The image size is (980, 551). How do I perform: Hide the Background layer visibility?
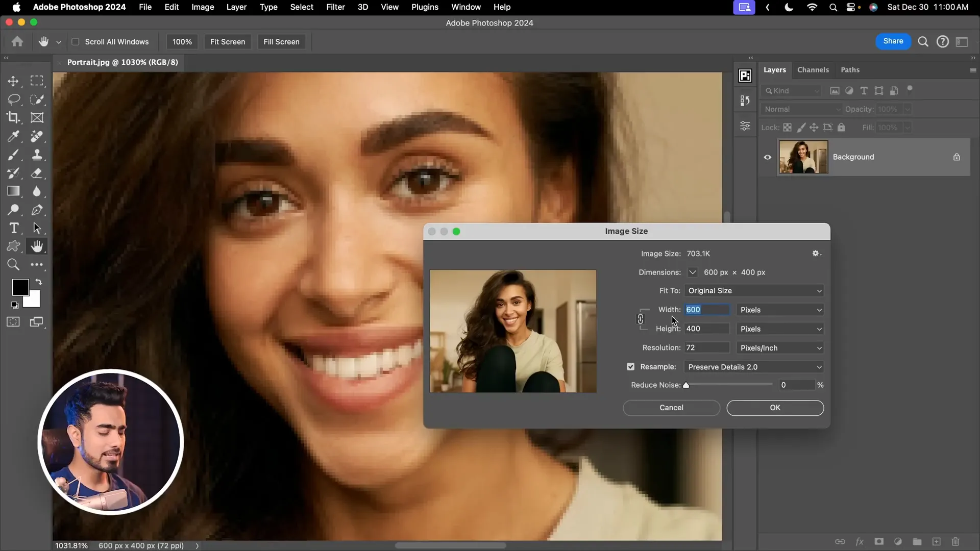pos(767,157)
